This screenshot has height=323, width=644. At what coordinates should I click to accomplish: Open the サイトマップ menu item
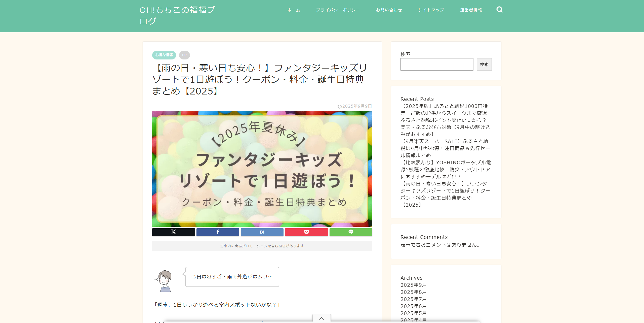pos(431,10)
